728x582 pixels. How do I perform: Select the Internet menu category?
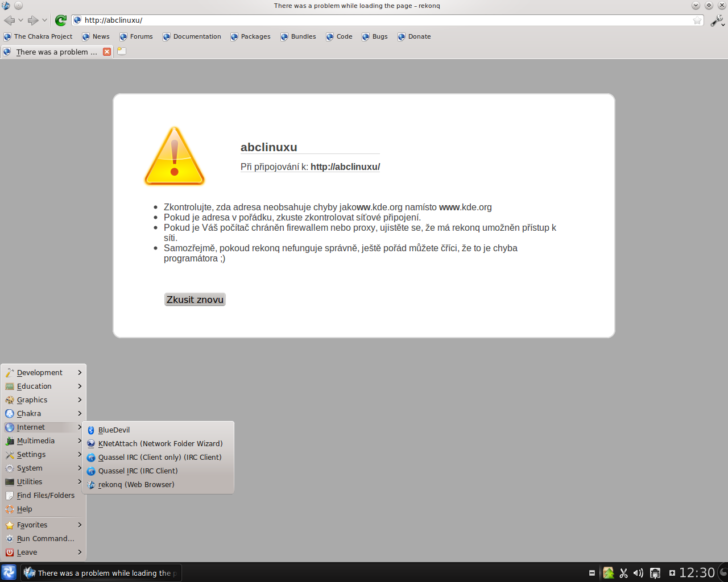tap(43, 427)
